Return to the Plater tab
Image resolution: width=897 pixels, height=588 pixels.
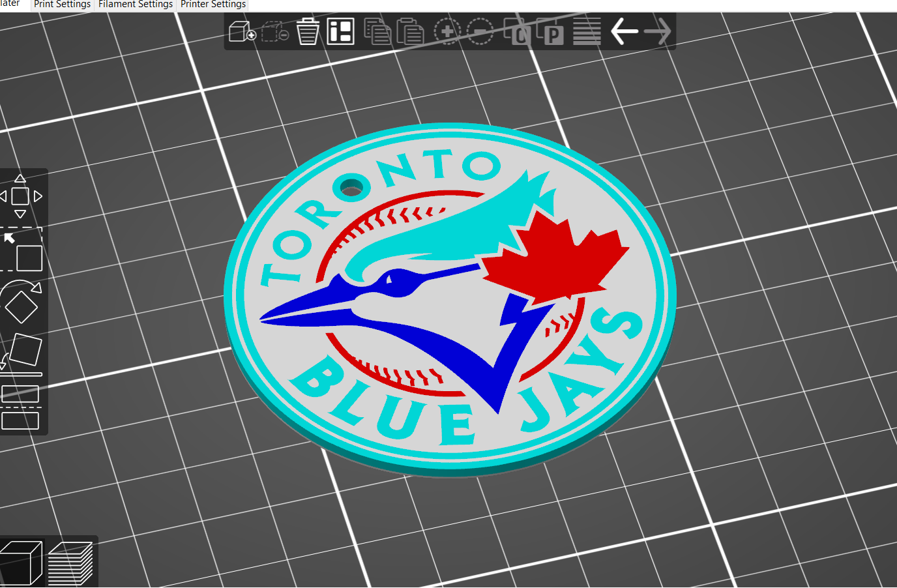(x=11, y=4)
